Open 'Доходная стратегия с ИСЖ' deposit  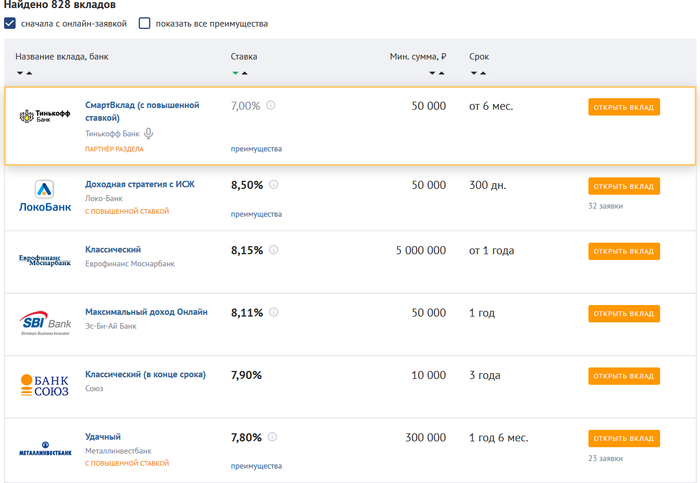tap(140, 184)
